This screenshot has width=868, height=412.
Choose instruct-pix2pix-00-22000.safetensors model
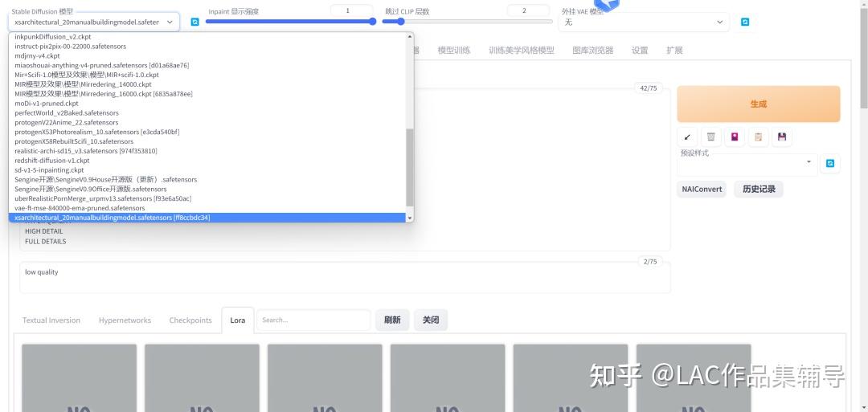(x=207, y=47)
